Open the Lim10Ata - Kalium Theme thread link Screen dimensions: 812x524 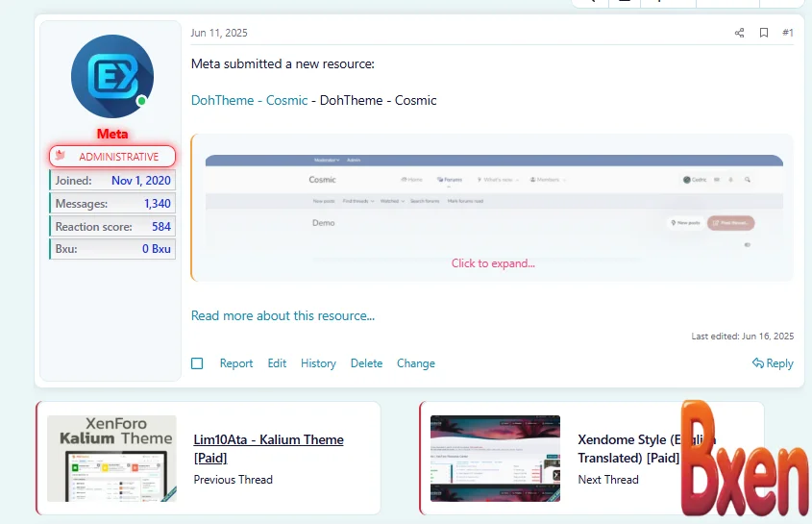click(268, 448)
